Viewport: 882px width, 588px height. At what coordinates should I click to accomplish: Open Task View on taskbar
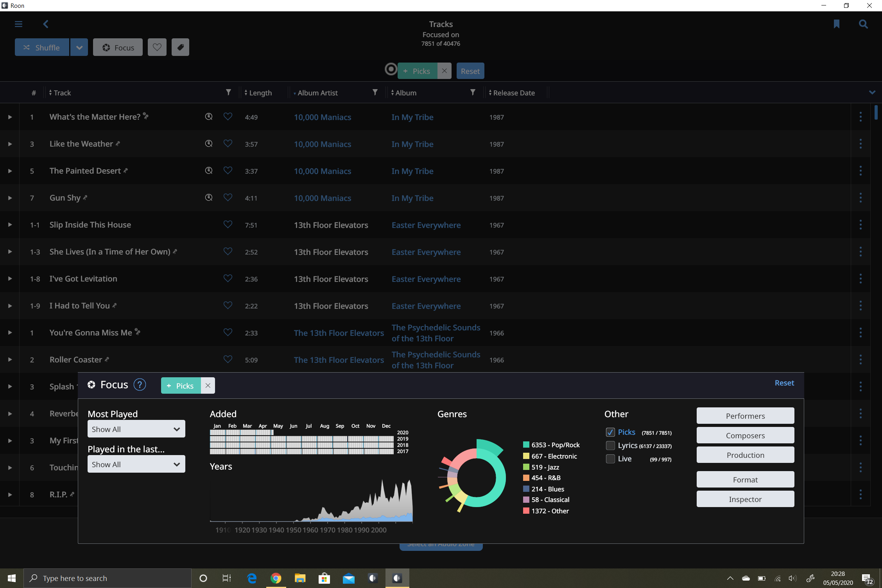tap(227, 578)
